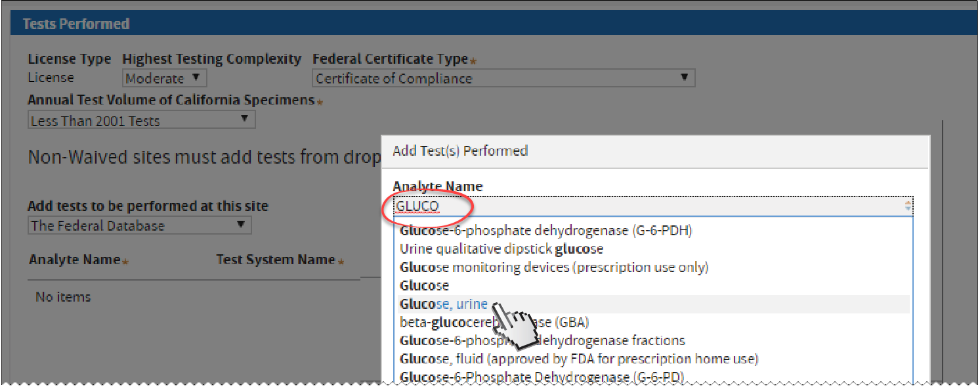Viewport: 980px width, 389px height.
Task: Select Glucose, fluid FDA home use option
Action: [579, 359]
